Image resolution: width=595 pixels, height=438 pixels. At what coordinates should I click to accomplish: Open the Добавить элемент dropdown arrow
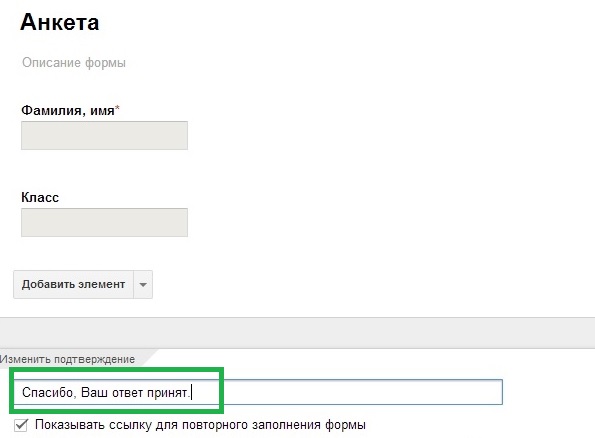(143, 284)
